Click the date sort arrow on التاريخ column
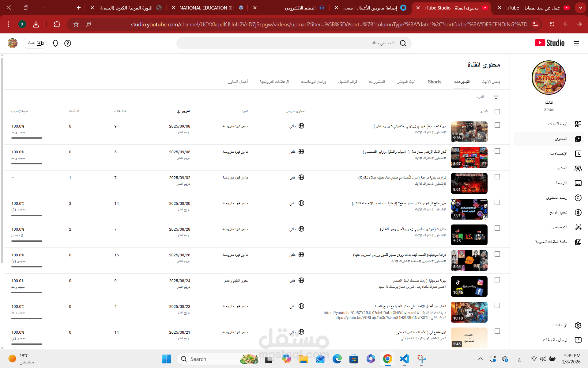The width and height of the screenshot is (588, 368). click(179, 111)
